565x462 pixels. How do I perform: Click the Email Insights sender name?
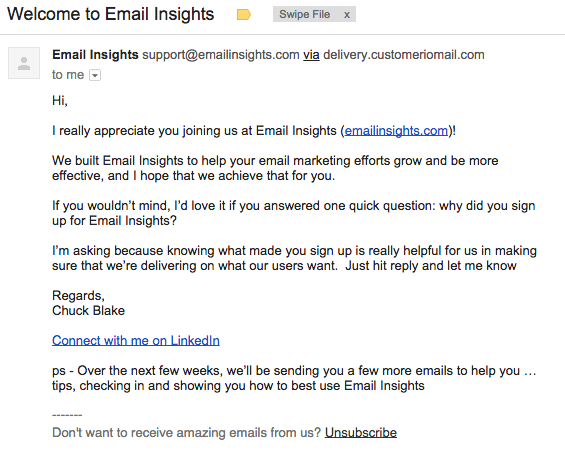click(95, 55)
